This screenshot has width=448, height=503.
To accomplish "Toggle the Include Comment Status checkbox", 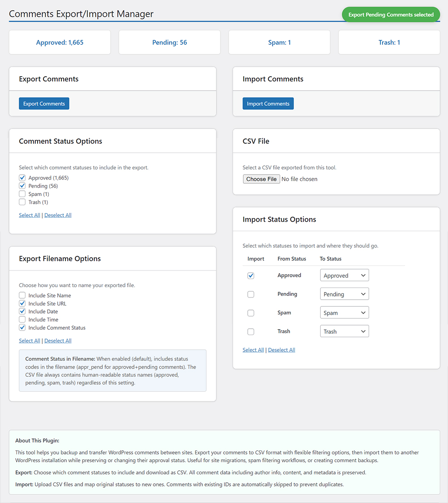I will pos(22,327).
